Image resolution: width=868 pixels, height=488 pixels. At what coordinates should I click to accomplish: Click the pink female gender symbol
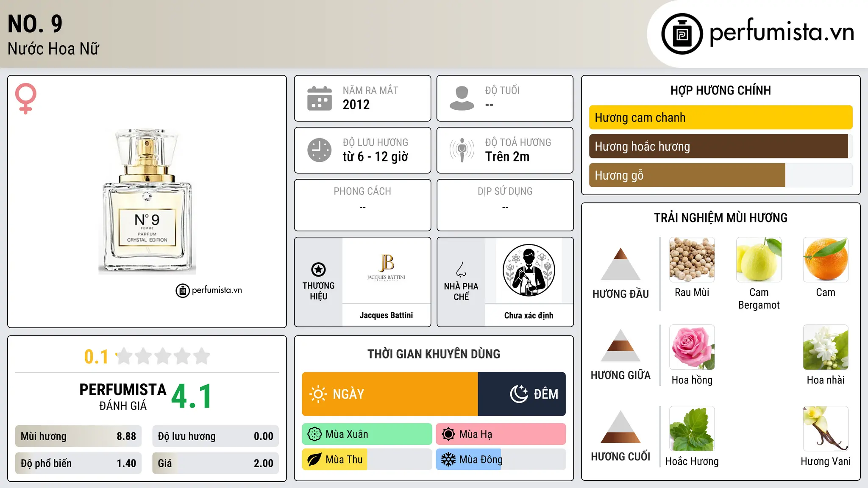25,98
